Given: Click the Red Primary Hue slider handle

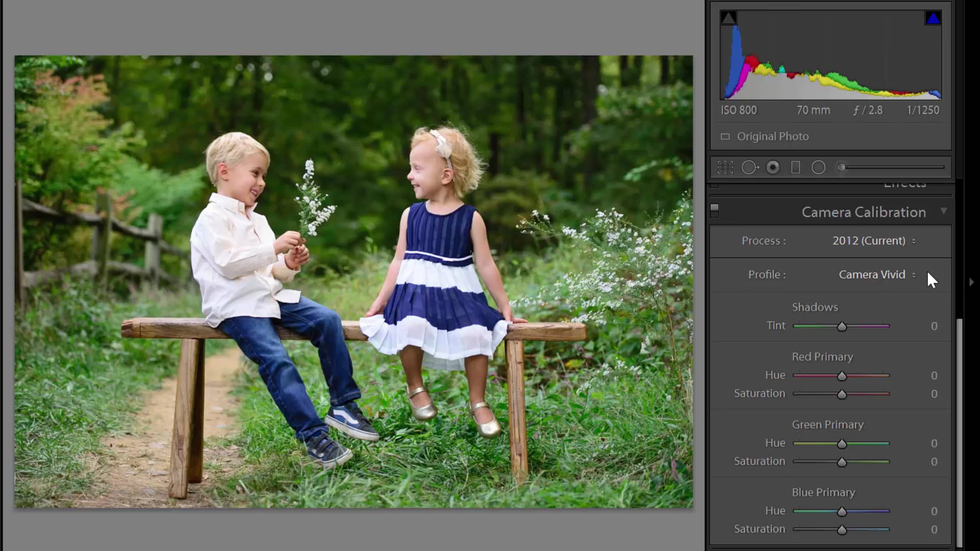Looking at the screenshot, I should pyautogui.click(x=842, y=376).
